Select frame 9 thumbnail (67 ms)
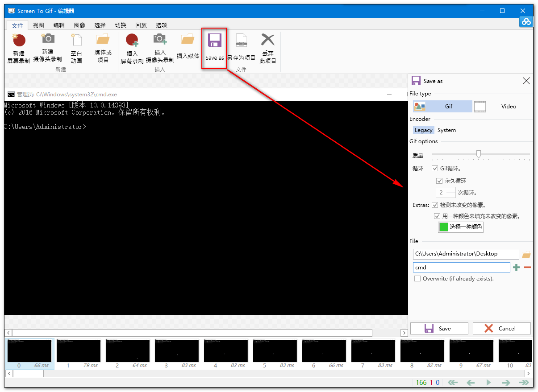538x392 pixels. coord(472,354)
